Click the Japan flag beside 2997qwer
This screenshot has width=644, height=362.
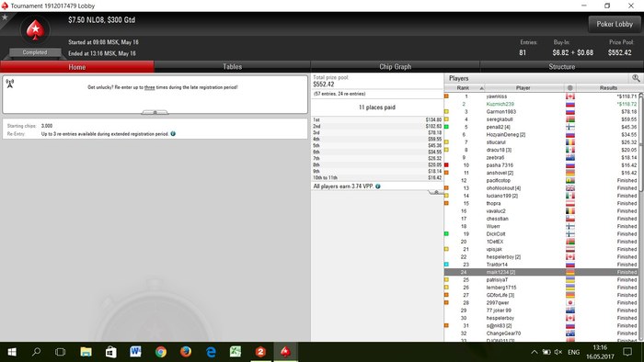coord(570,302)
